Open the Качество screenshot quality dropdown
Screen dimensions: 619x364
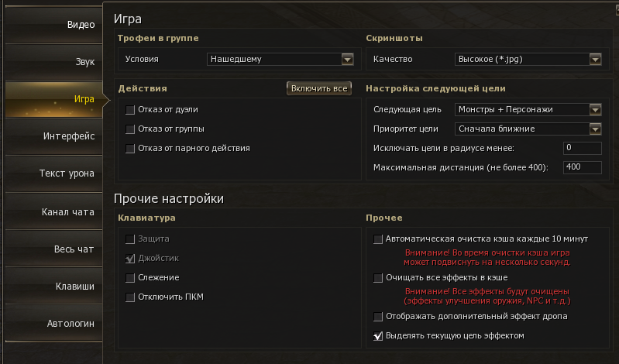click(x=595, y=59)
